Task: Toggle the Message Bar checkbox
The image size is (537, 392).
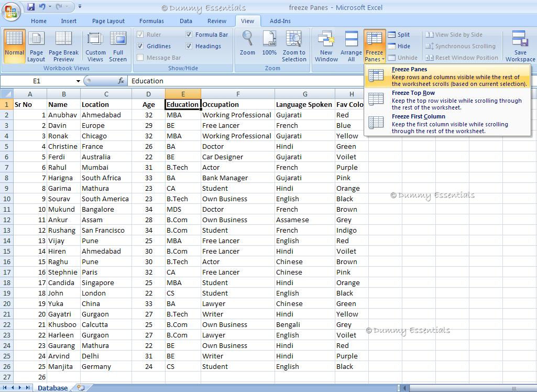Action: 140,58
